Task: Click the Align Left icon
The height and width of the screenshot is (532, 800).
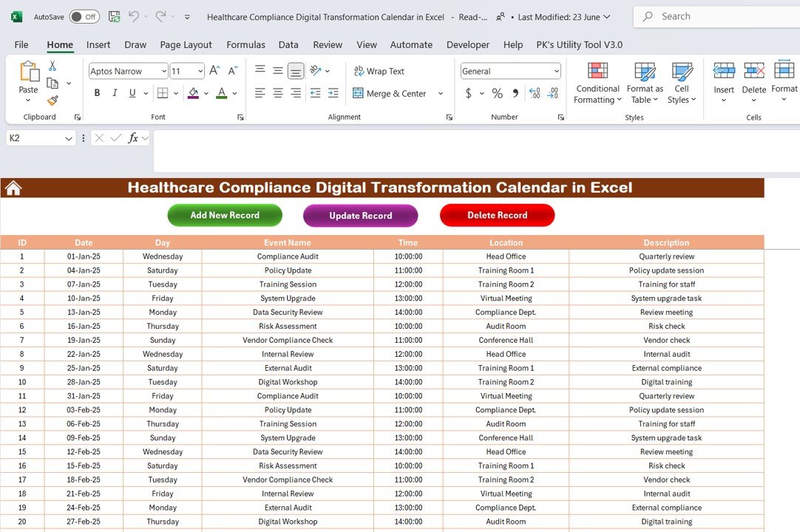Action: tap(260, 93)
